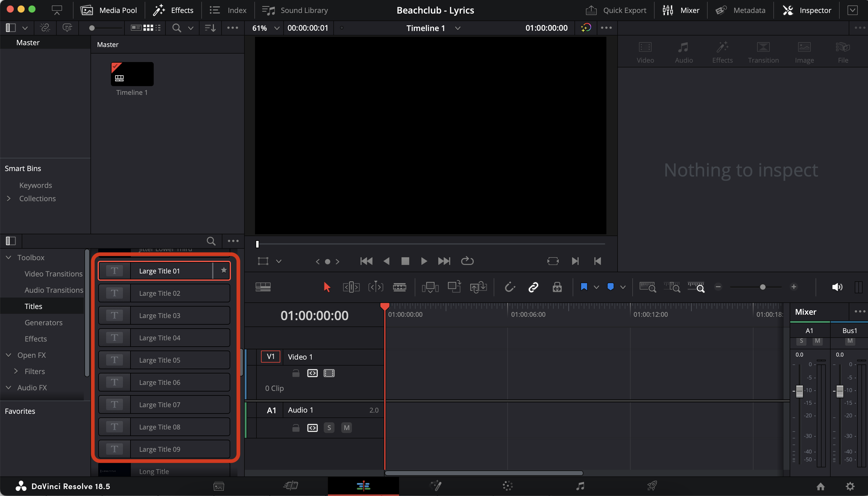Solo the Audio 1 track header
868x496 pixels.
(x=329, y=428)
